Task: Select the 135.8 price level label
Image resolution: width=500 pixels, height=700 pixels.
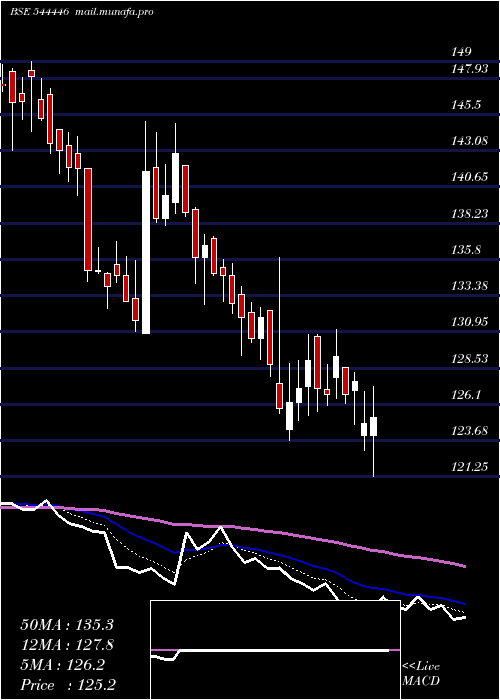Action: 467,250
